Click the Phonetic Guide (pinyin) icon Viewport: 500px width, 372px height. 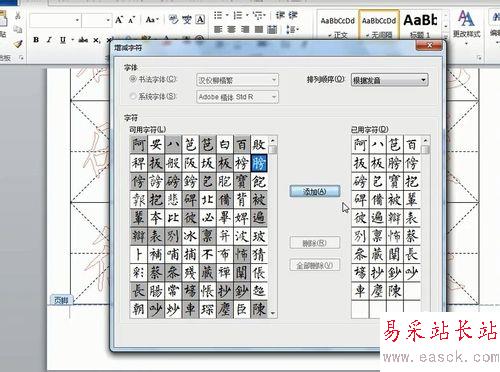coord(173,20)
